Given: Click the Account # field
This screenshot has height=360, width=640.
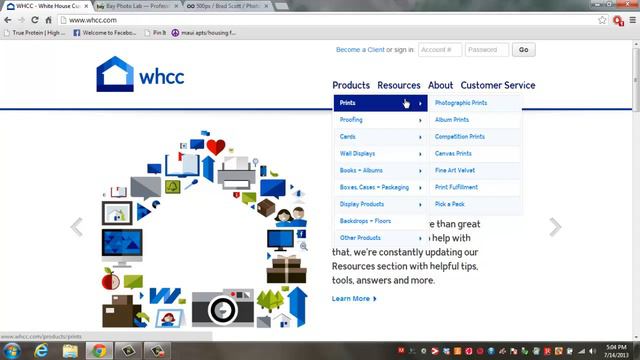Looking at the screenshot, I should (x=440, y=50).
